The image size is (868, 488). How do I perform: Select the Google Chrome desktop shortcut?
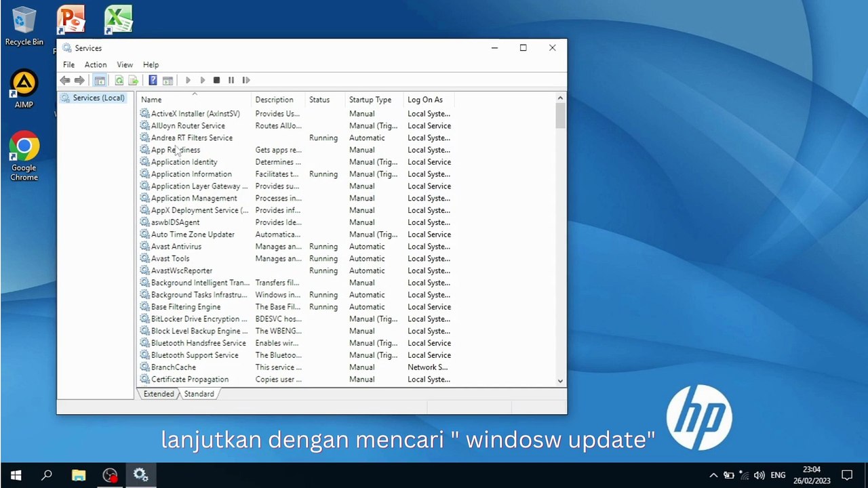tap(24, 157)
